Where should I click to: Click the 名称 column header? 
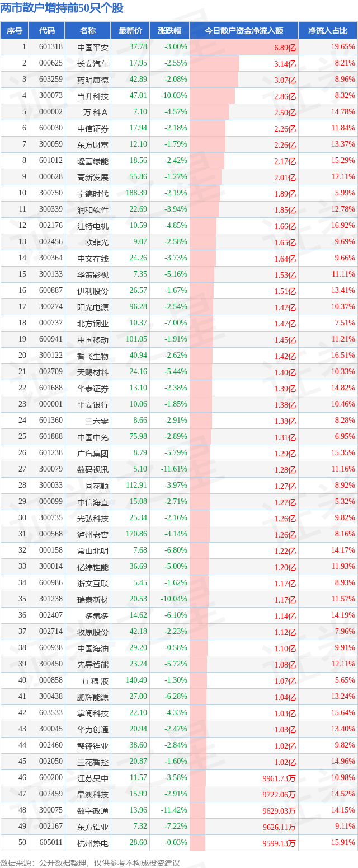88,31
